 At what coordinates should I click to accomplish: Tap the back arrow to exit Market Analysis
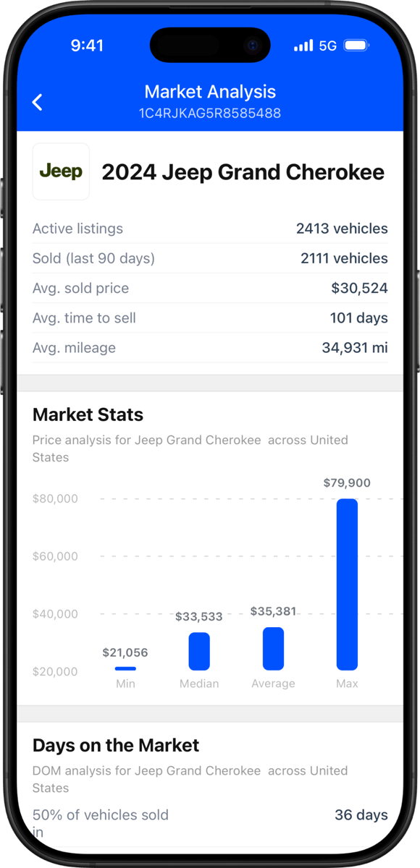pos(37,102)
